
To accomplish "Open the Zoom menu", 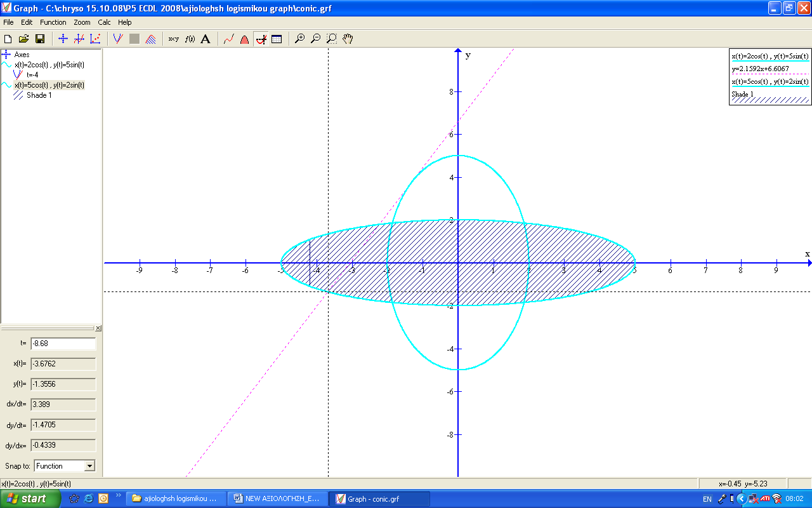I will (82, 22).
